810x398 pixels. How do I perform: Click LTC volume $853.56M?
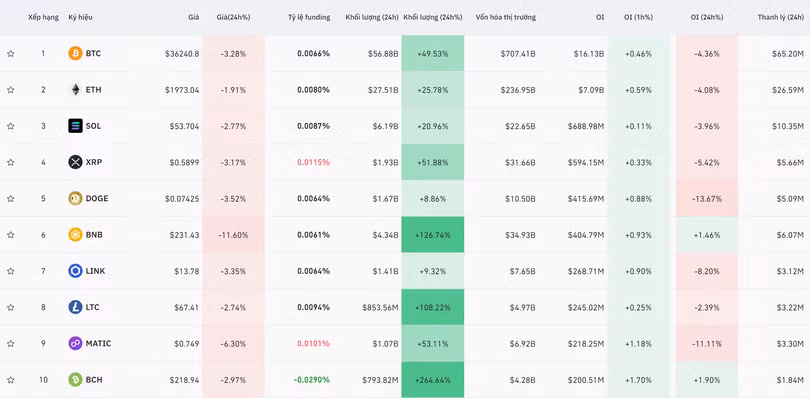point(380,307)
